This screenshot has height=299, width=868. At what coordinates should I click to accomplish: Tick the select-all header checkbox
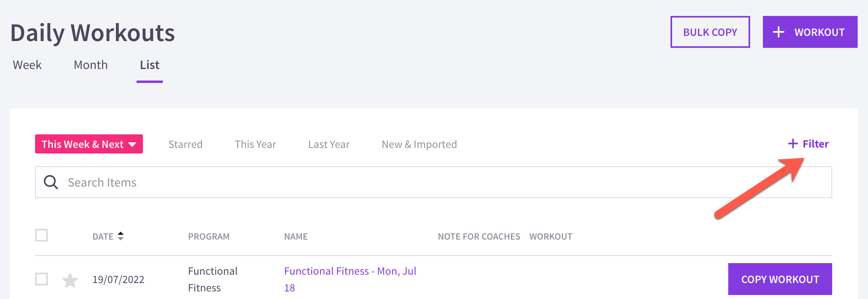coord(41,235)
